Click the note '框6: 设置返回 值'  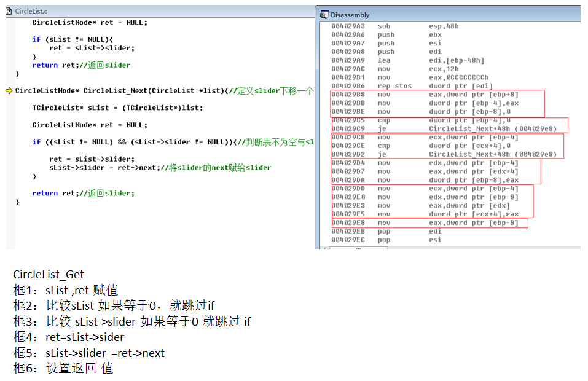(63, 368)
